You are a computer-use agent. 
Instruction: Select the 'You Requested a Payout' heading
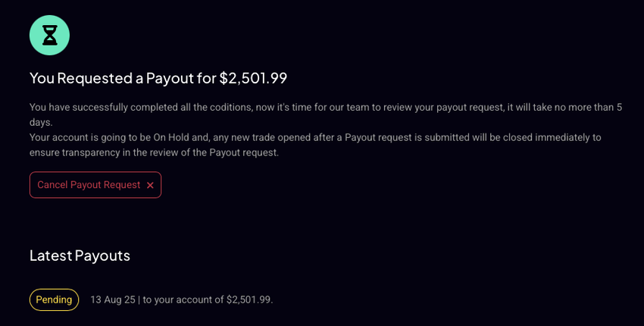coord(158,77)
